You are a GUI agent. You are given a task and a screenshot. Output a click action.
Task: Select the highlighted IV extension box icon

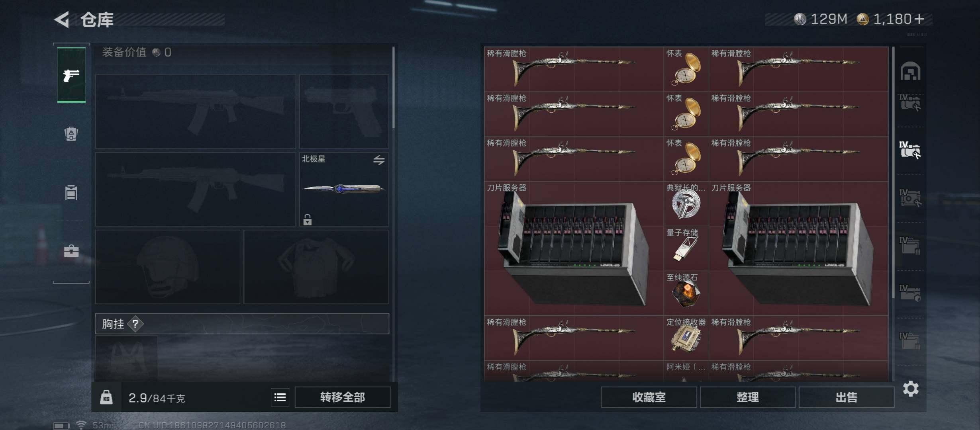click(910, 150)
